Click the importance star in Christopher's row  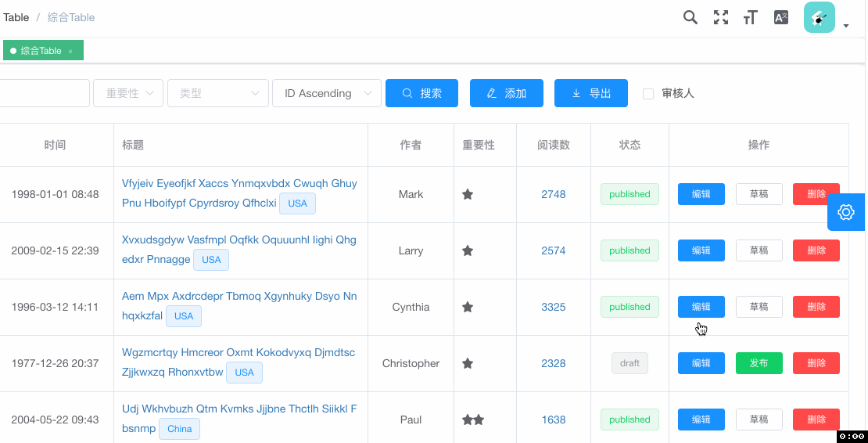(468, 363)
